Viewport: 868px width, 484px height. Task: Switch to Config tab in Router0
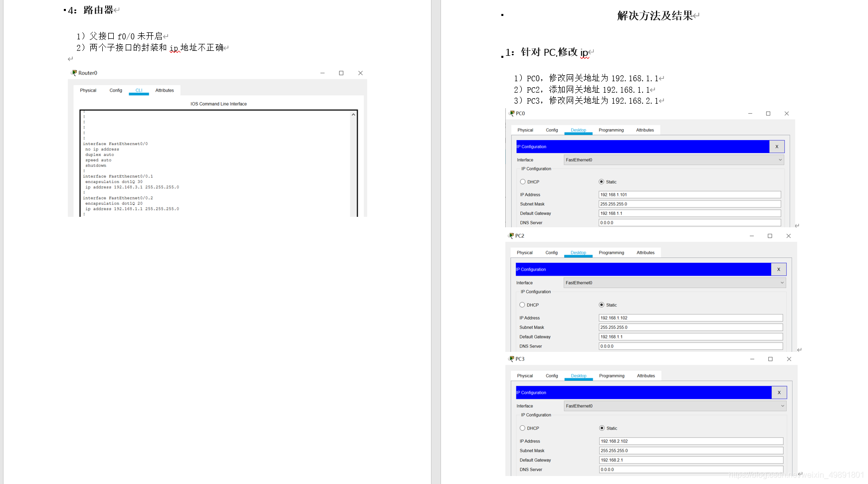tap(116, 90)
